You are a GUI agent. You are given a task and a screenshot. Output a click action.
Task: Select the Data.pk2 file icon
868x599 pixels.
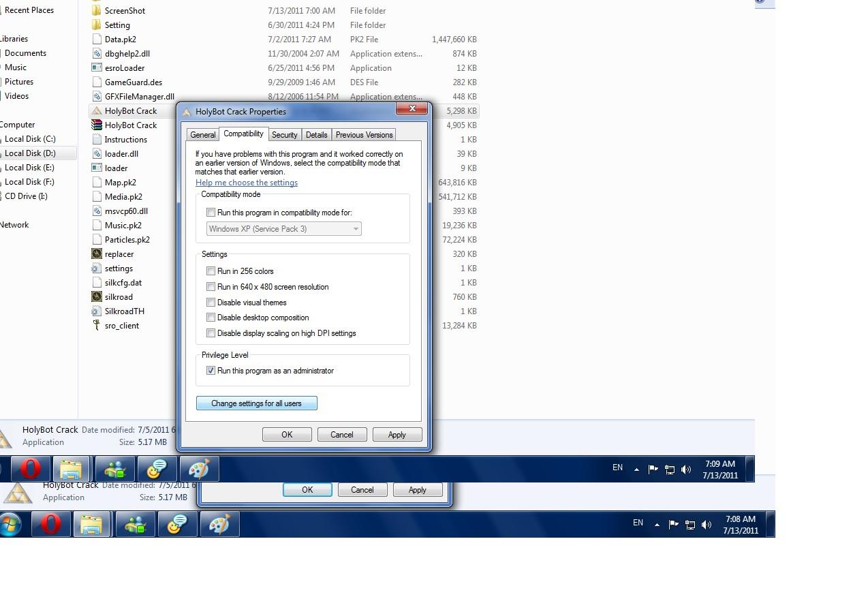[97, 40]
